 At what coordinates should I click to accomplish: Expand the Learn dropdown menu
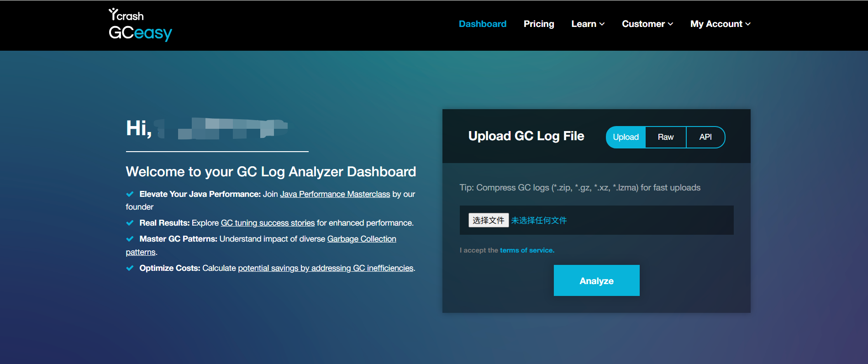(588, 24)
